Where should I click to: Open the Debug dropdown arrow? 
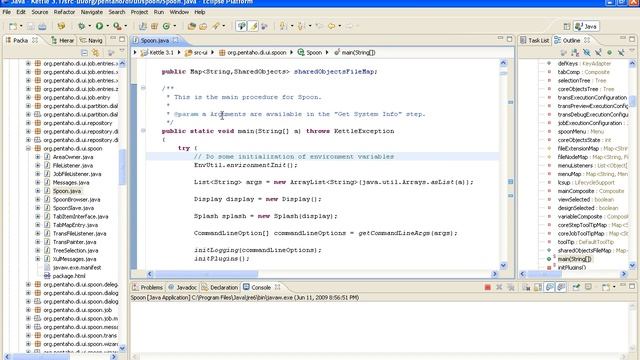[x=89, y=27]
